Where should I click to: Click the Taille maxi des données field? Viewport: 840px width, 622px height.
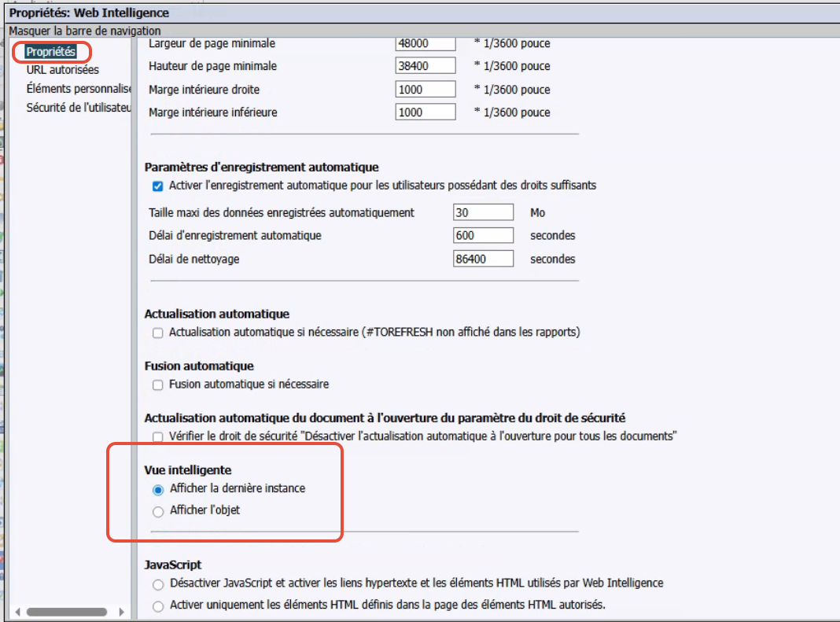tap(483, 212)
